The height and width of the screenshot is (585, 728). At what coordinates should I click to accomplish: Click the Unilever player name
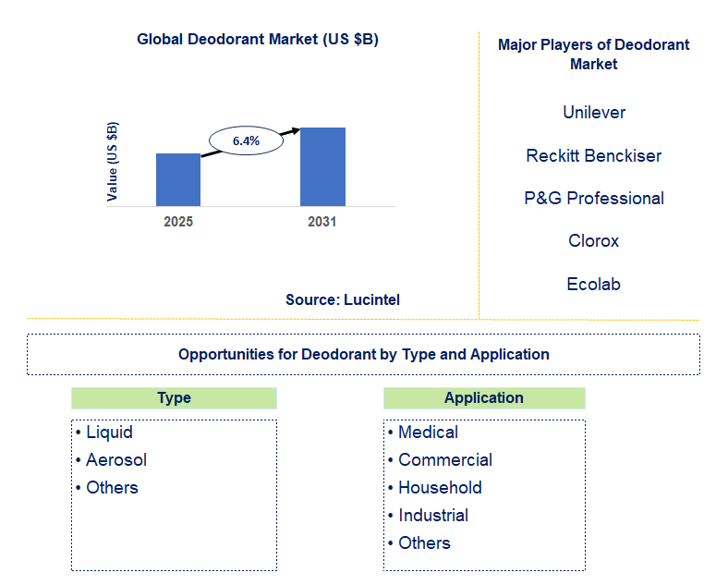[x=594, y=113]
